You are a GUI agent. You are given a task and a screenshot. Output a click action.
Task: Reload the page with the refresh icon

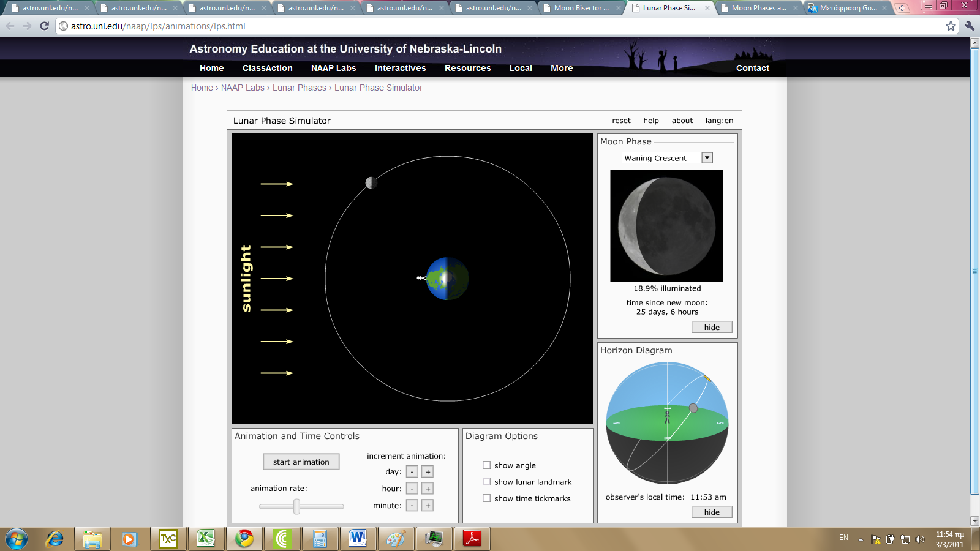(x=44, y=26)
